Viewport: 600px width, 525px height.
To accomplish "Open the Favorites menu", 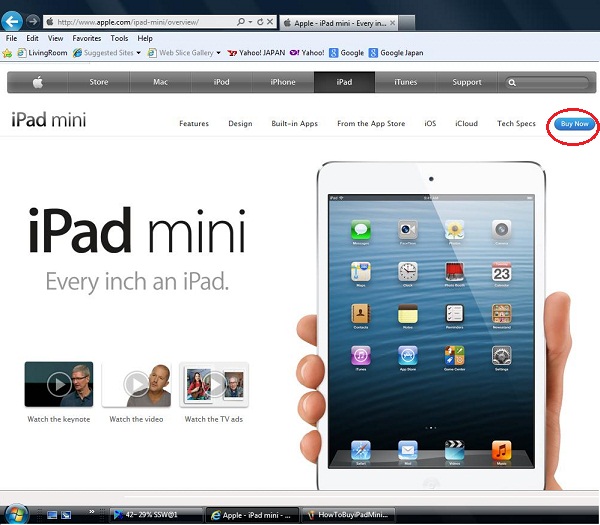I will click(86, 38).
